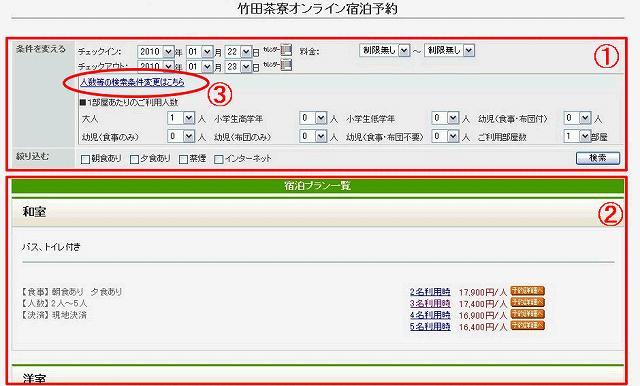Open the check-out year dropdown
The height and width of the screenshot is (386, 640).
coord(156,66)
